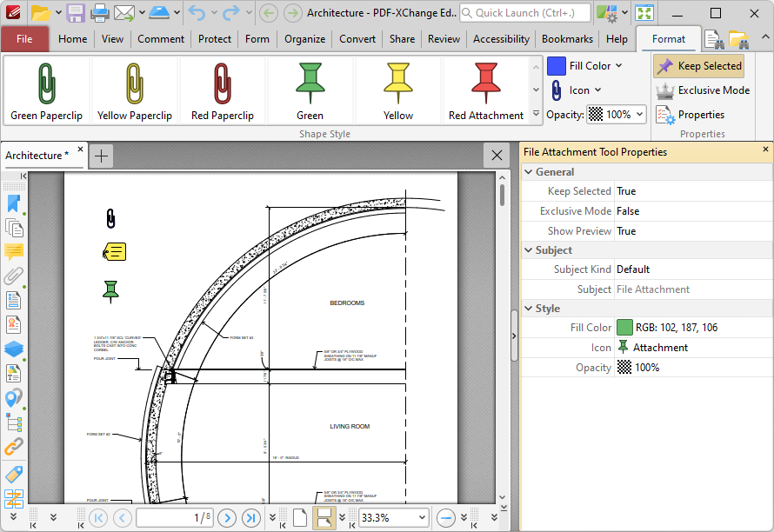Toggle Keep Selected mode
This screenshot has height=532, width=774.
[x=699, y=66]
